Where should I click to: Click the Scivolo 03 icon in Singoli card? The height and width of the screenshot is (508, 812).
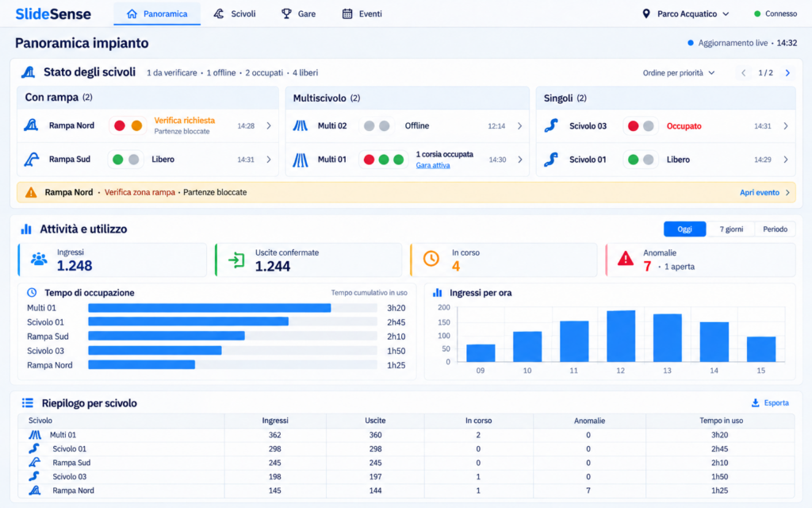551,125
